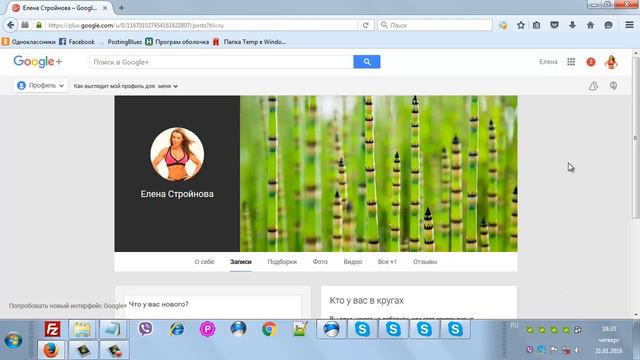The height and width of the screenshot is (360, 640).
Task: Open Viber from the taskbar
Action: [x=145, y=329]
